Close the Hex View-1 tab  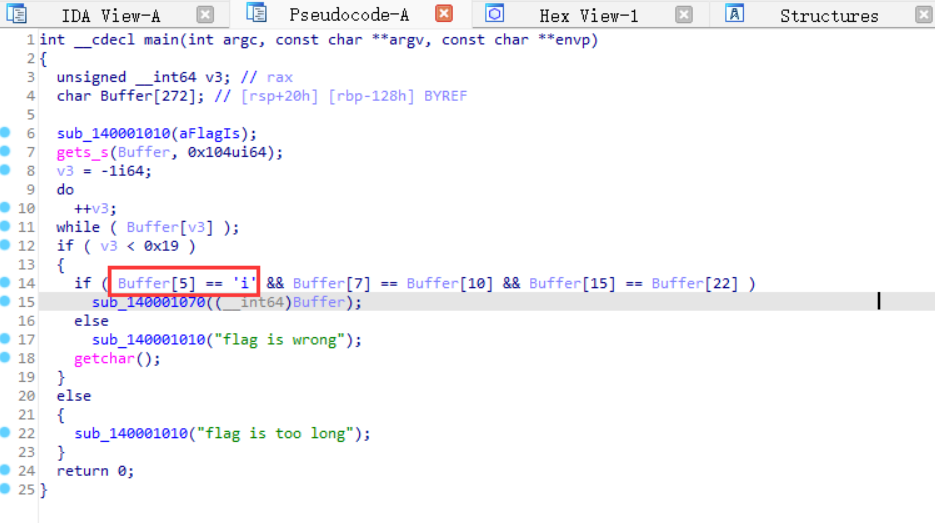[684, 14]
